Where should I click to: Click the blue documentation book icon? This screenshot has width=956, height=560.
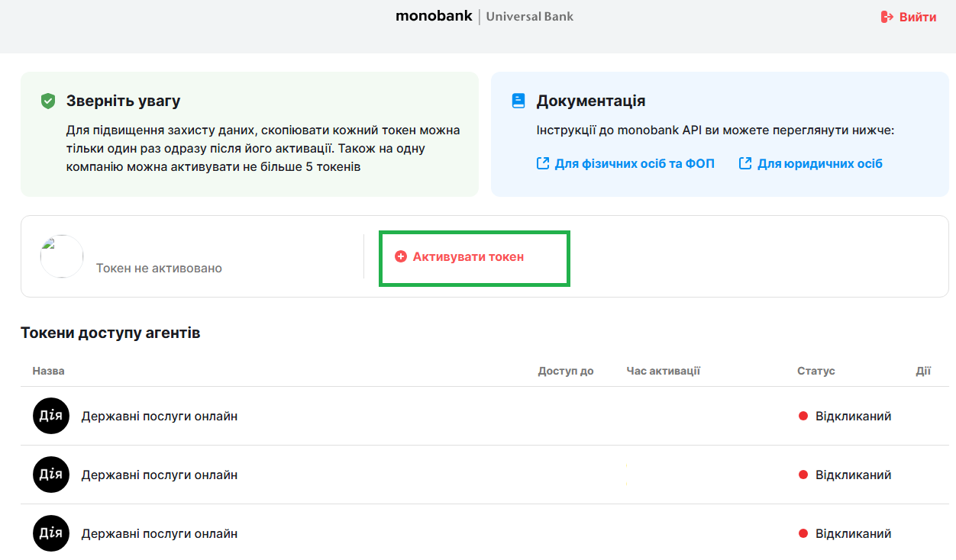[x=519, y=100]
